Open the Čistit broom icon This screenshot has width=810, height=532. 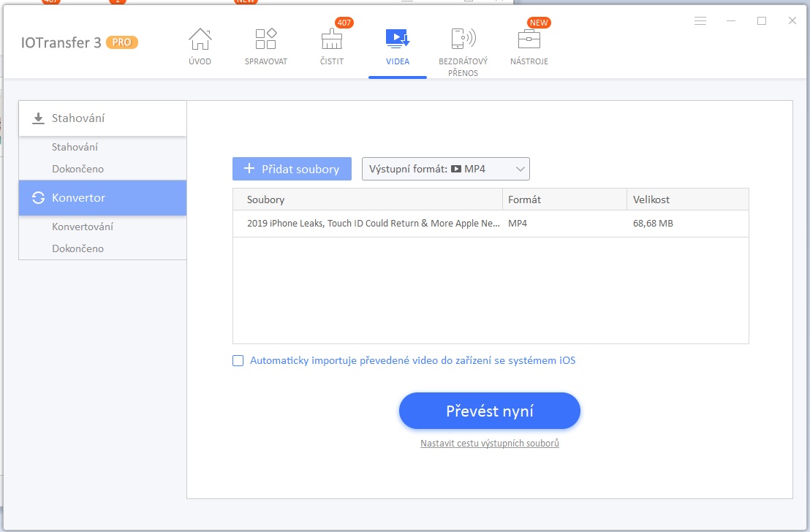pyautogui.click(x=332, y=39)
